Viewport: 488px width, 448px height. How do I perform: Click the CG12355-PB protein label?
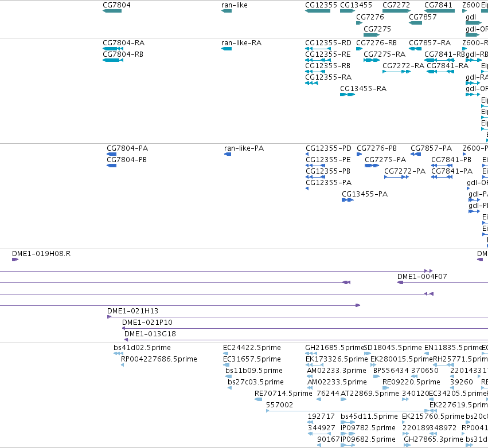[x=328, y=171]
